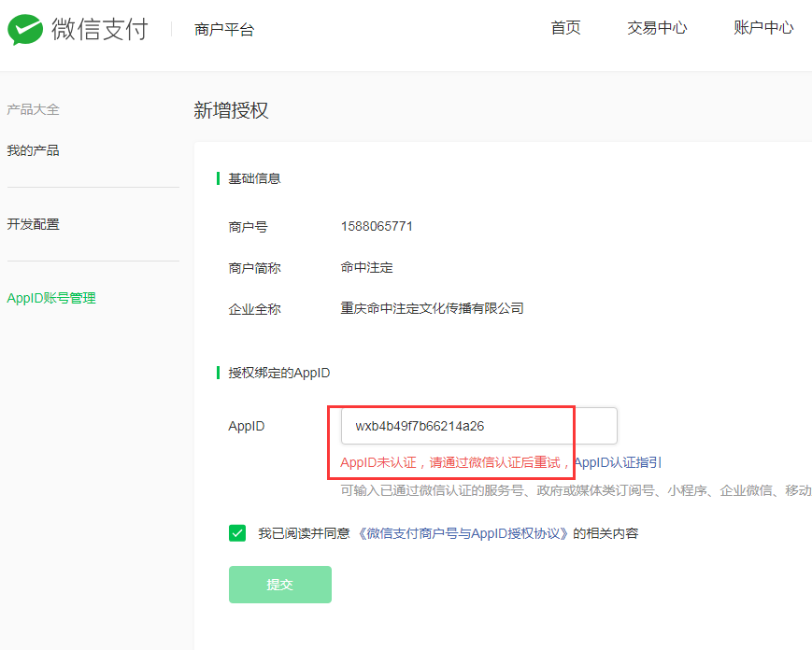Open the 首页 navigation item
The width and height of the screenshot is (812, 650).
tap(565, 28)
